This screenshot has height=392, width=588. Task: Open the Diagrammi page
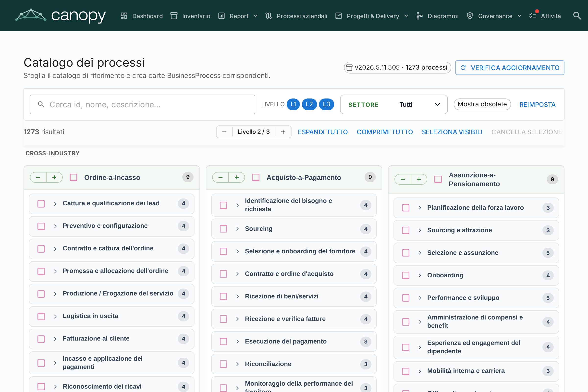437,16
